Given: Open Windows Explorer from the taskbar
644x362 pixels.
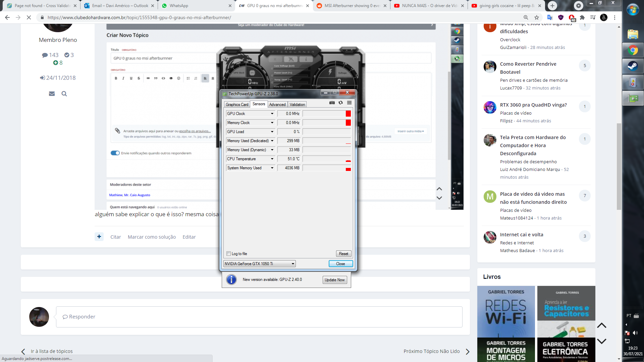Looking at the screenshot, I should pos(633,34).
